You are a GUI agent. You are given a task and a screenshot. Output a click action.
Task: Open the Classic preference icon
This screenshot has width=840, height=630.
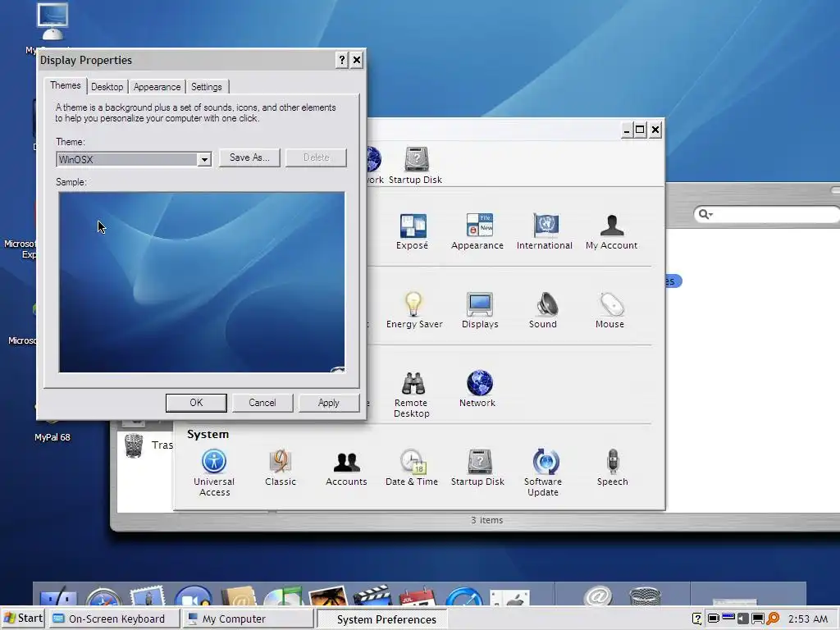pos(281,462)
